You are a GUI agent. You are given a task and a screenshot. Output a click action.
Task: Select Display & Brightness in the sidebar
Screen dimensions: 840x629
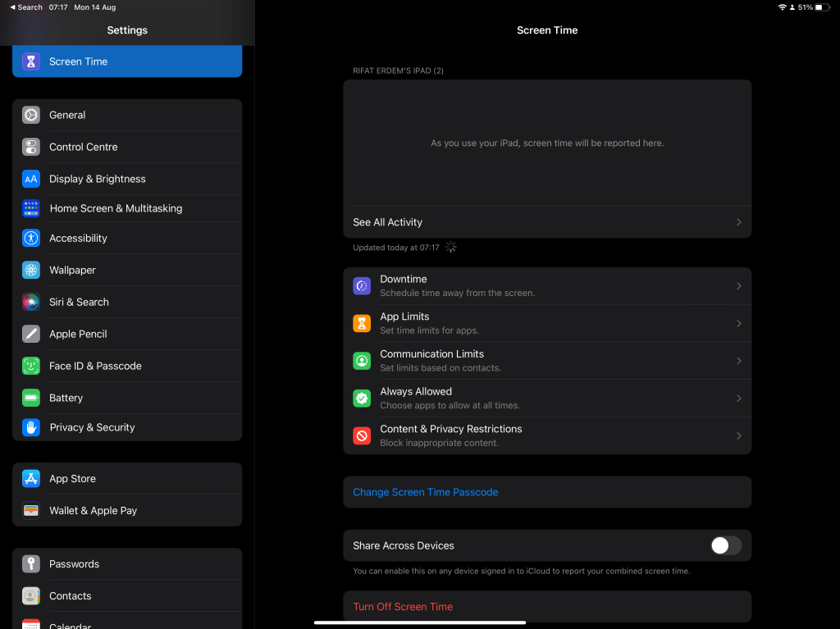127,179
